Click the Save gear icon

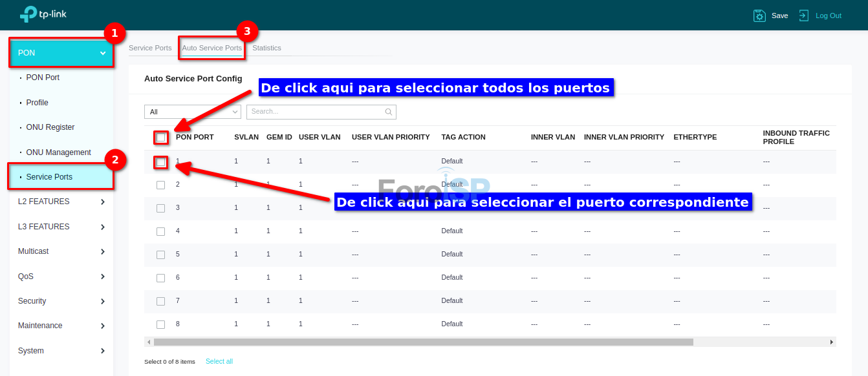[x=759, y=16]
